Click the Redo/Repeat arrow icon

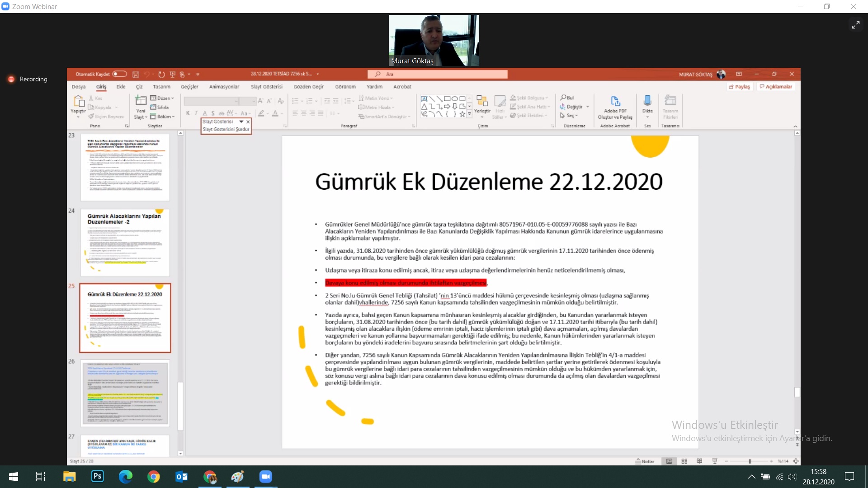[161, 74]
